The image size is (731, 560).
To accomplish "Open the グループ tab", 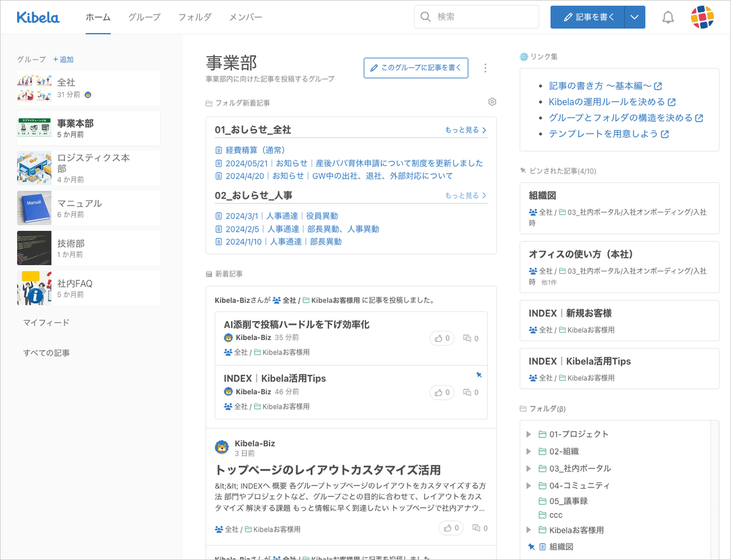I will pos(144,17).
